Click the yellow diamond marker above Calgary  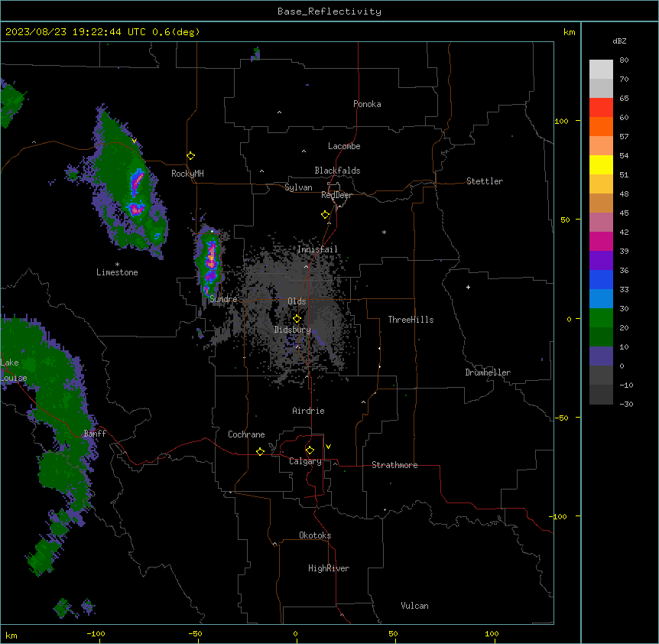(310, 450)
